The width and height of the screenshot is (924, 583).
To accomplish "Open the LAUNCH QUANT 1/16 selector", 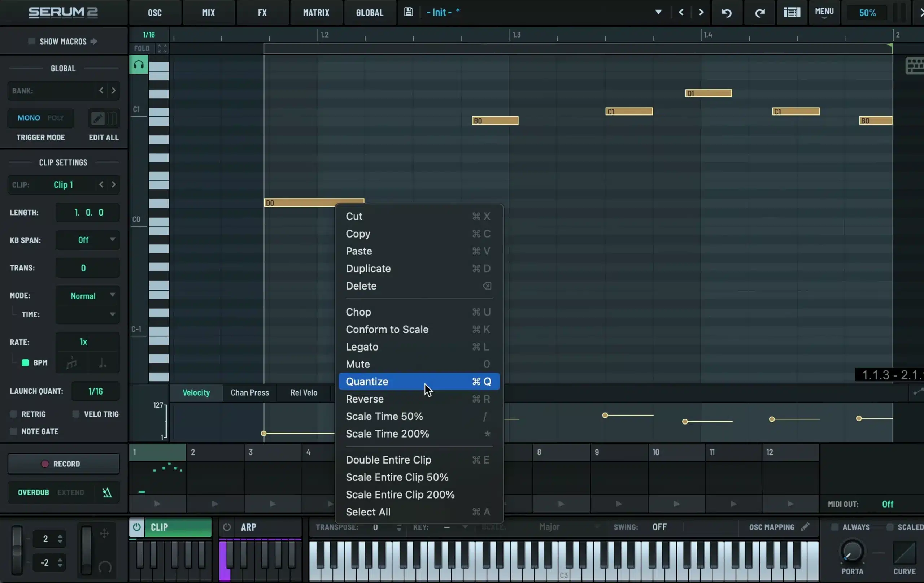I will (x=96, y=391).
